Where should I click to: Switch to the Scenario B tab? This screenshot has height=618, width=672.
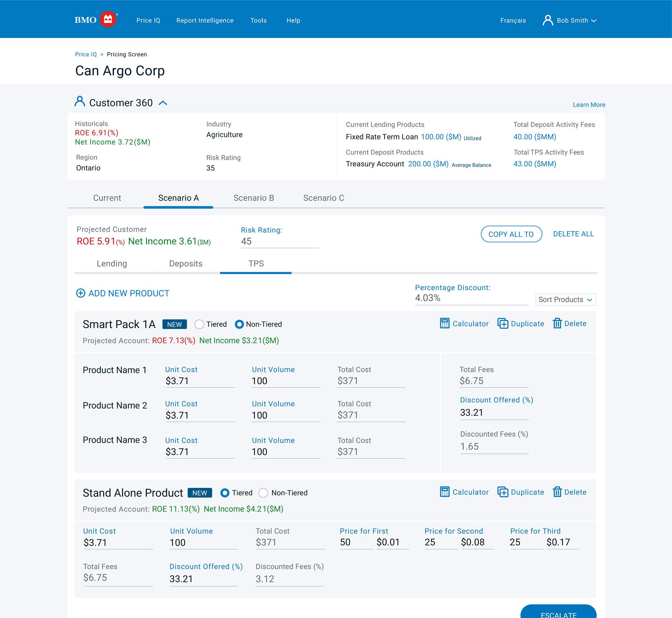pyautogui.click(x=254, y=198)
